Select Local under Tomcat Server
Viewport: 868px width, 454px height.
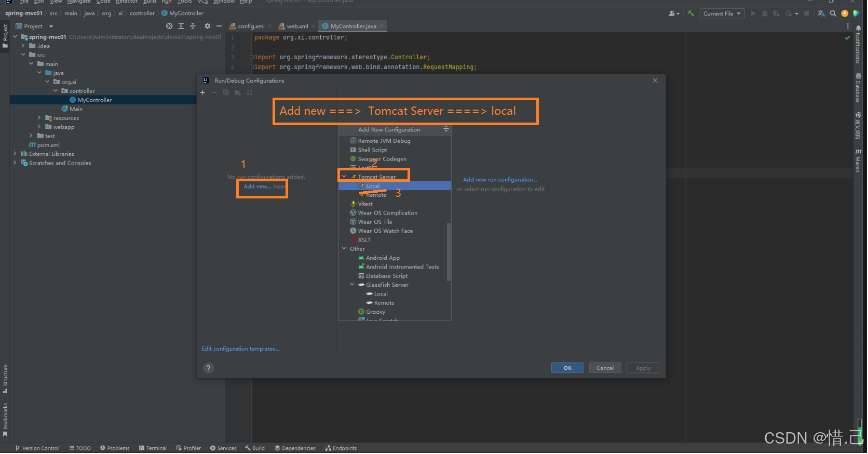click(x=395, y=186)
